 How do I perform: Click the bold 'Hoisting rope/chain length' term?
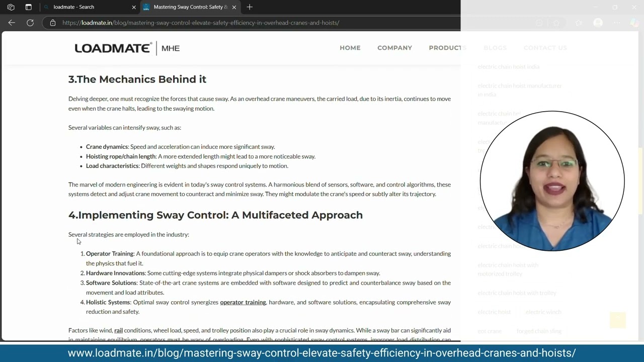click(x=121, y=156)
